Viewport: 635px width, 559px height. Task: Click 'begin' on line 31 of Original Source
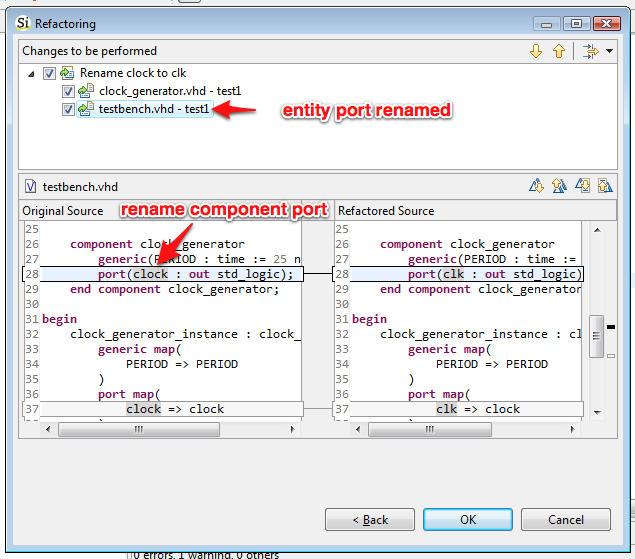tap(59, 319)
